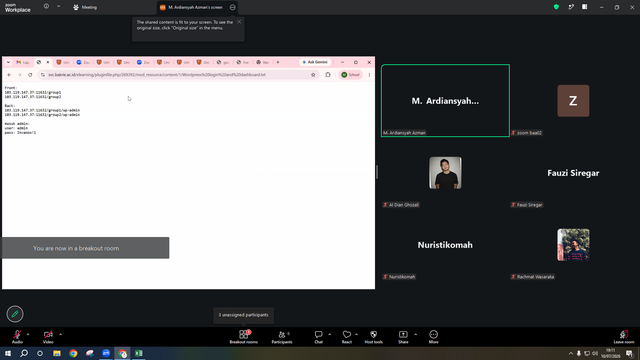This screenshot has width=640, height=360.
Task: Open Windows notification center
Action: (x=629, y=353)
